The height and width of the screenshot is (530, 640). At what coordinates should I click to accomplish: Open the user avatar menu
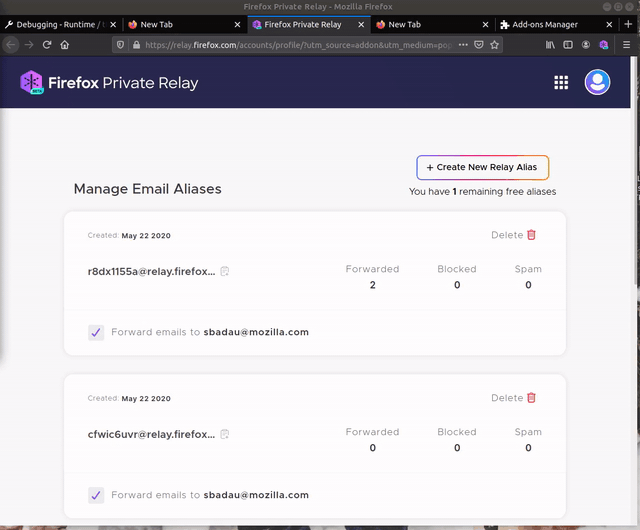point(597,82)
